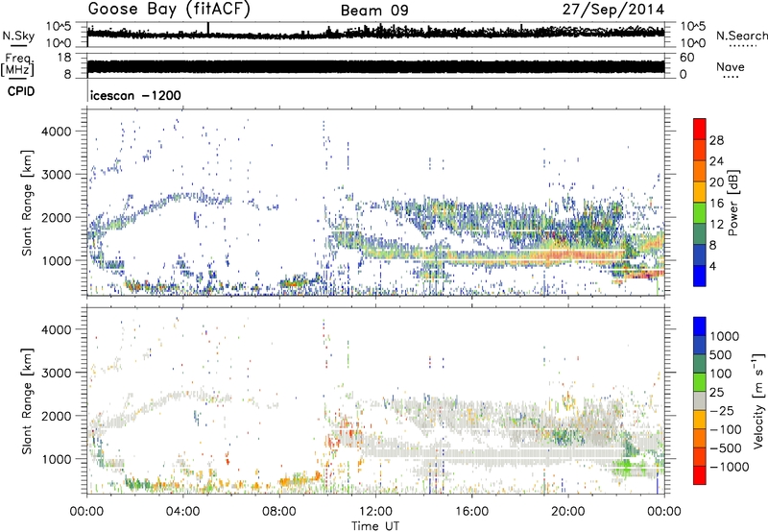This screenshot has height=532, width=768.
Task: Select the '-25' velocity colorbar tick
Action: coord(721,411)
